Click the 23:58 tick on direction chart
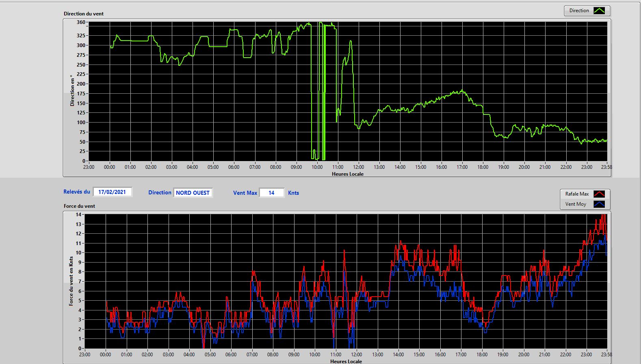 pos(606,167)
